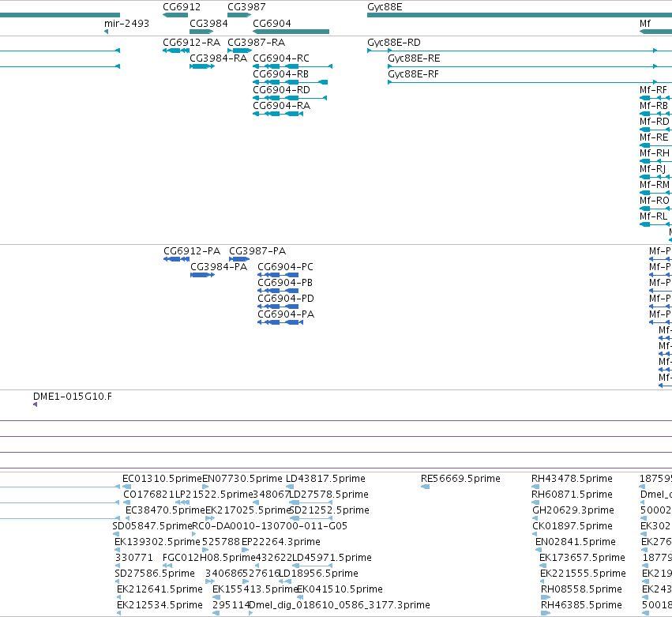
Task: Select protein CG6904-PB
Action: (x=285, y=283)
